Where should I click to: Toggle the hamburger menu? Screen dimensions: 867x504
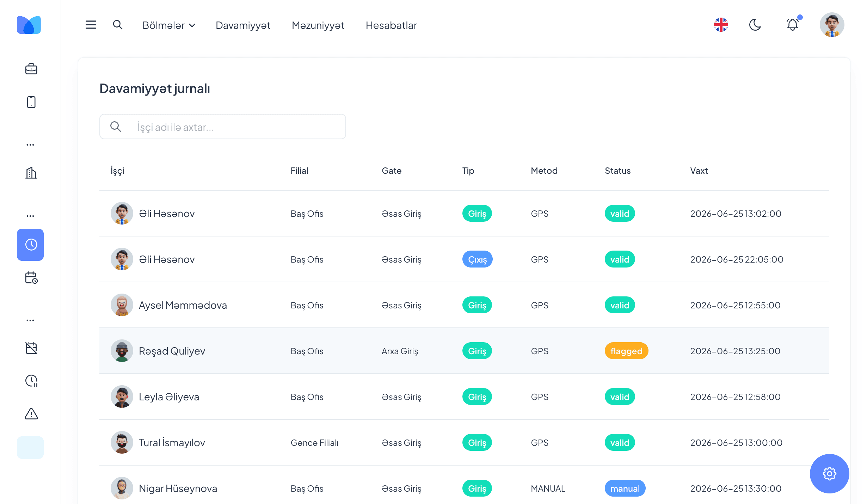91,25
